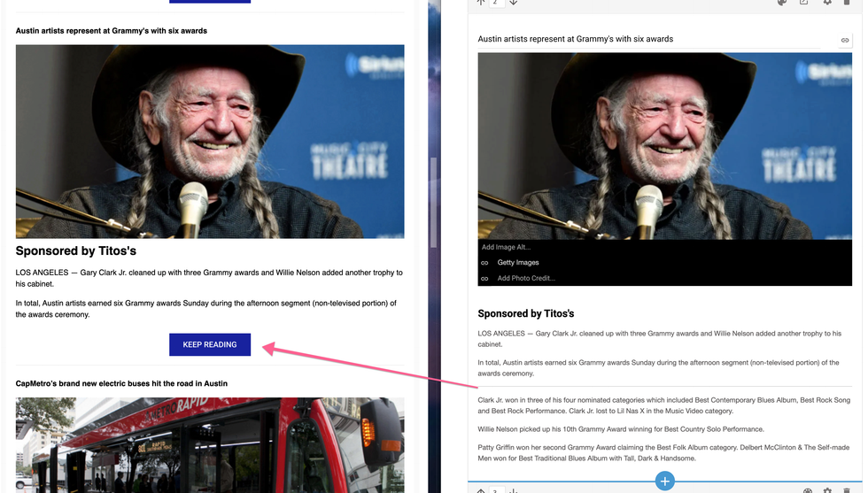This screenshot has height=493, width=868.
Task: Click the red bus photo in preview
Action: (210, 443)
